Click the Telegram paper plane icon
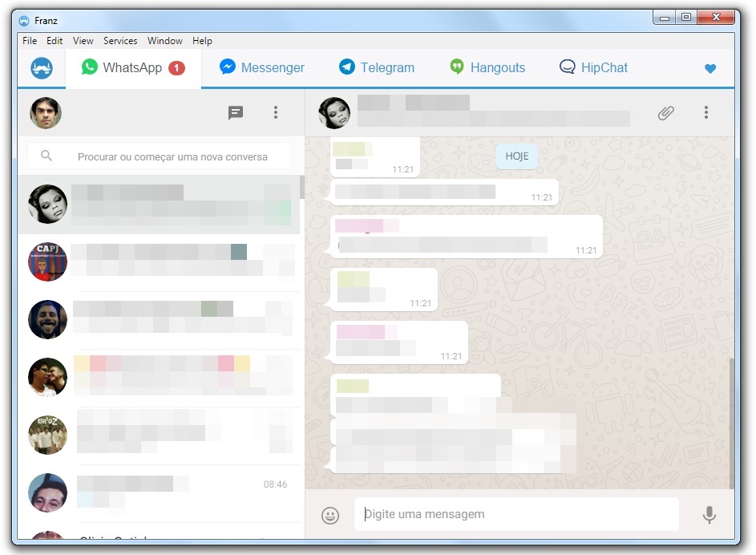Screen dimensions: 756x555 346,67
